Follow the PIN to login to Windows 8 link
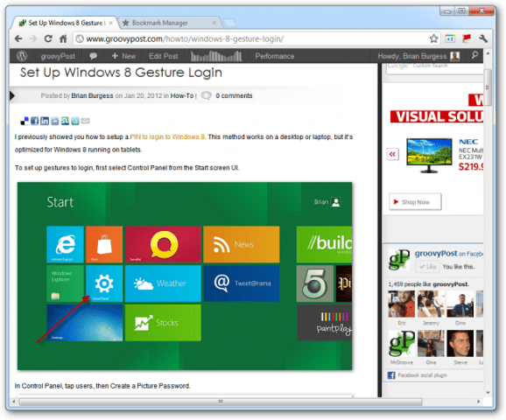Viewport: 506px width, 420px height. point(167,136)
